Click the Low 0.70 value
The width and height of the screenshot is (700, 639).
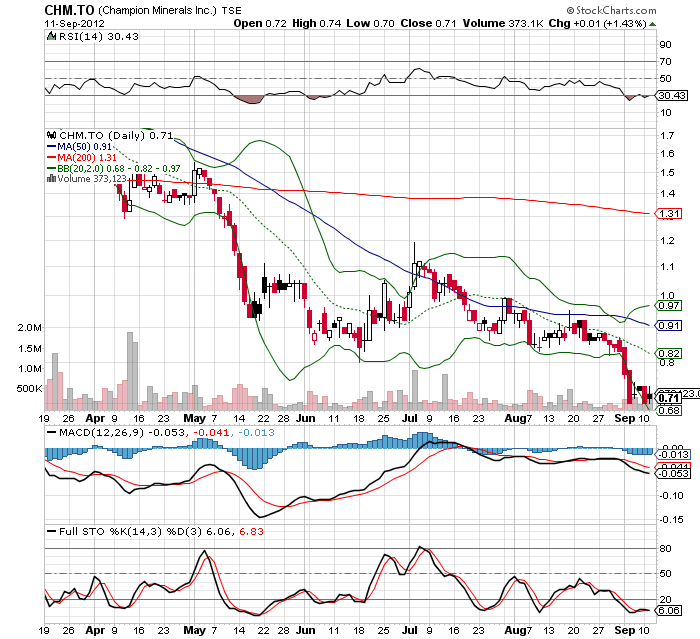[x=371, y=23]
